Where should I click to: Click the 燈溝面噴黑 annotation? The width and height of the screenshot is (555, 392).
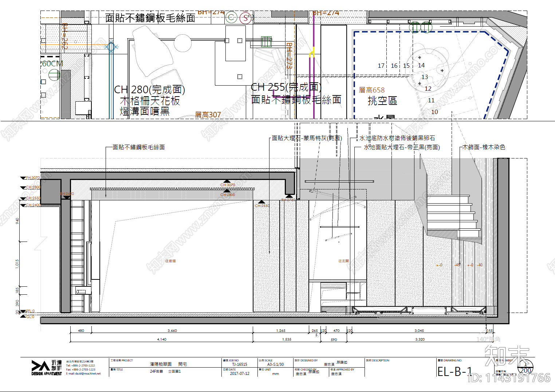[145, 111]
